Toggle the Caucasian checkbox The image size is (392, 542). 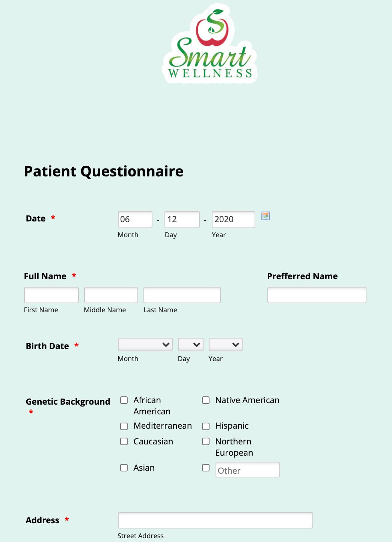[x=124, y=441]
